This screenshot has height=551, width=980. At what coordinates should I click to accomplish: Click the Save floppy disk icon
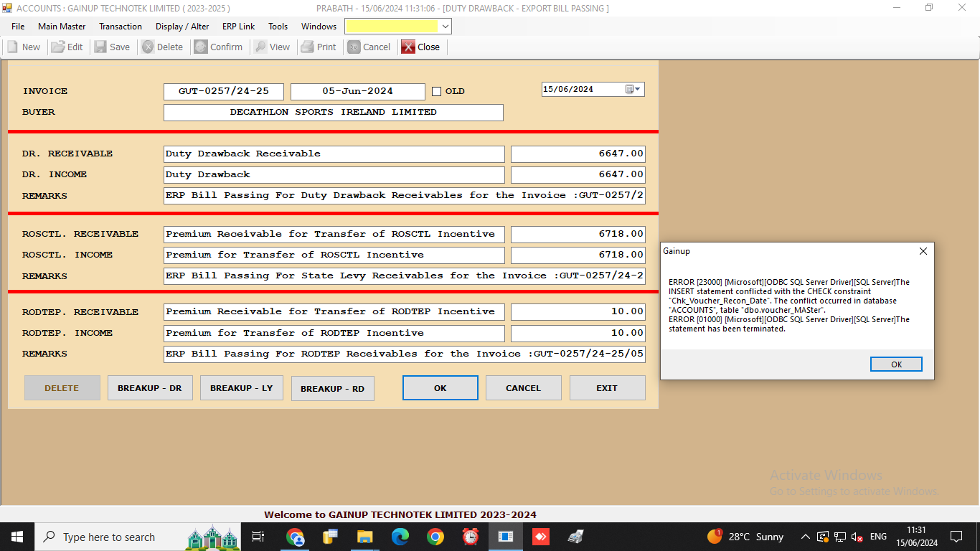click(100, 47)
